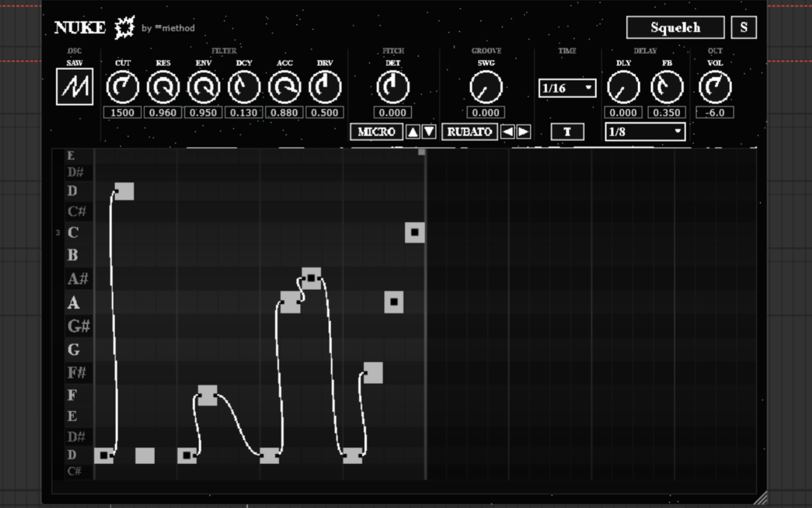Viewport: 812px width, 508px height.
Task: Click the SAW oscillator waveform icon
Action: point(75,87)
